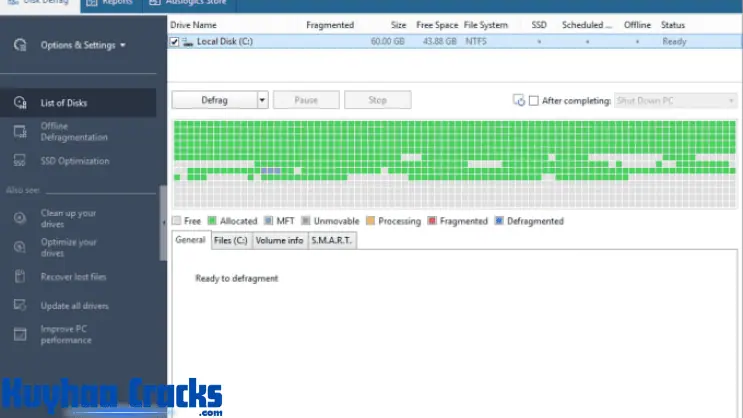The height and width of the screenshot is (418, 743).
Task: Open SSD Optimization from the sidebar
Action: click(75, 161)
